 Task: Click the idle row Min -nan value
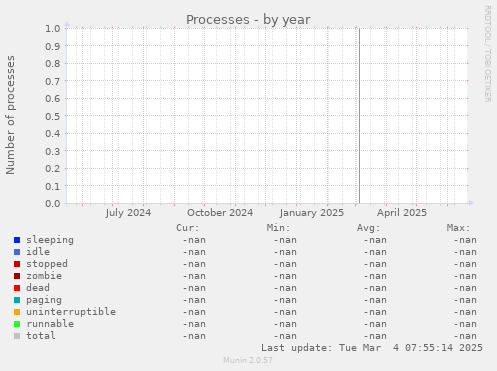click(x=285, y=252)
